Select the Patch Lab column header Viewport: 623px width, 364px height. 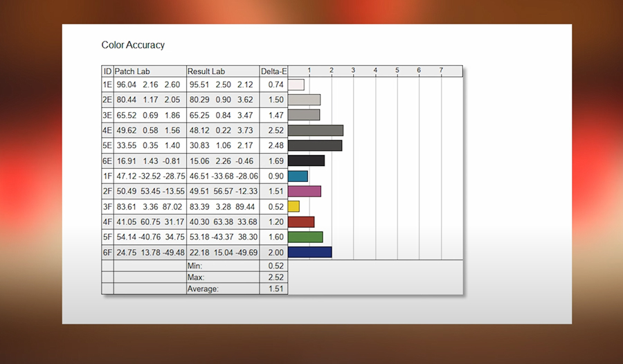click(150, 71)
